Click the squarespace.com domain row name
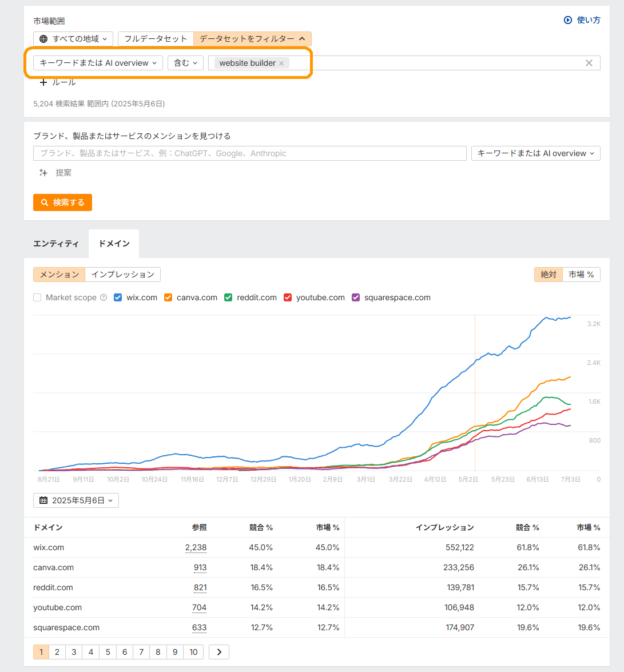 66,627
